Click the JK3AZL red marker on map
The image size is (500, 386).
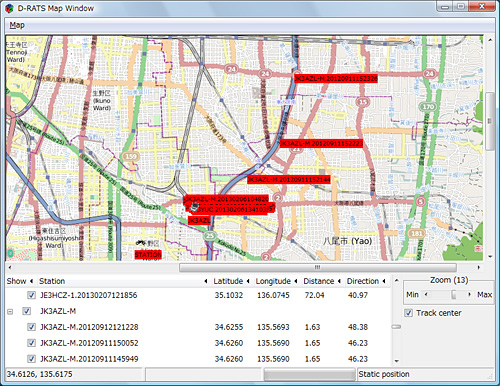pyautogui.click(x=199, y=220)
